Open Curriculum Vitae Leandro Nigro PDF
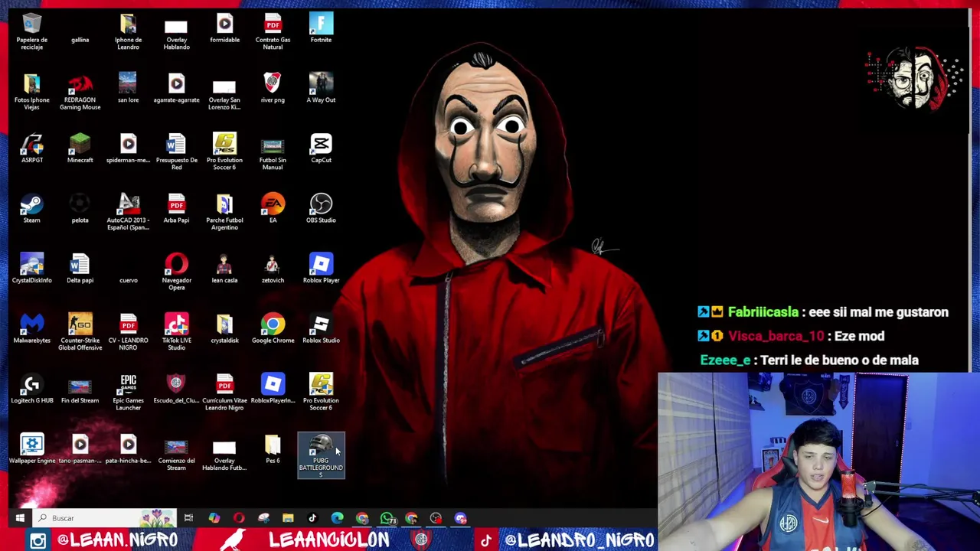The image size is (980, 551). 224,393
